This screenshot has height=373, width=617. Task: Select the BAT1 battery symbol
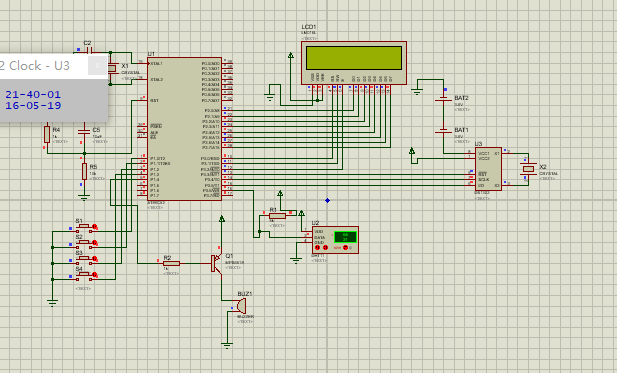443,131
